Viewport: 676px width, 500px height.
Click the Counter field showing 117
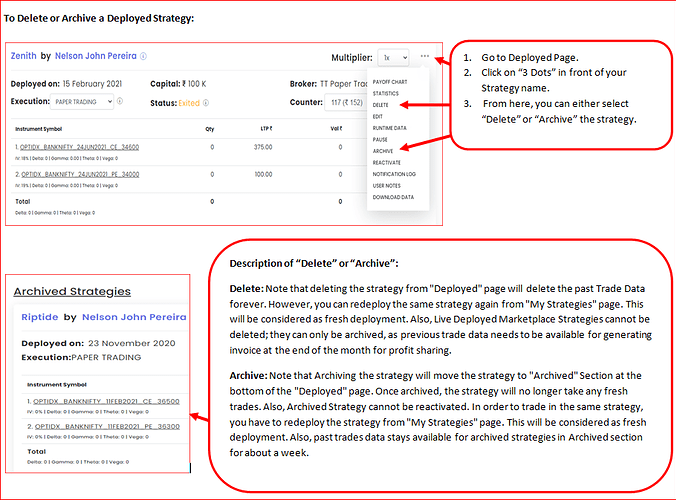pyautogui.click(x=346, y=103)
